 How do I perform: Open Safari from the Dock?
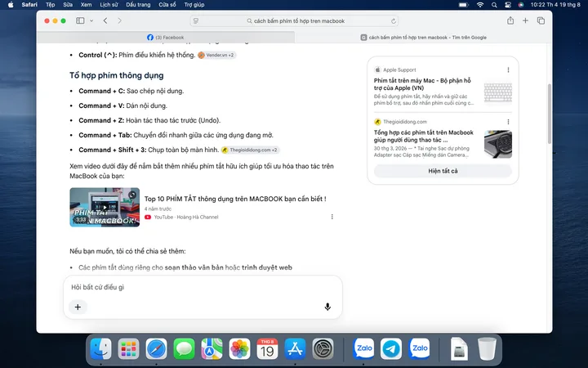(156, 349)
